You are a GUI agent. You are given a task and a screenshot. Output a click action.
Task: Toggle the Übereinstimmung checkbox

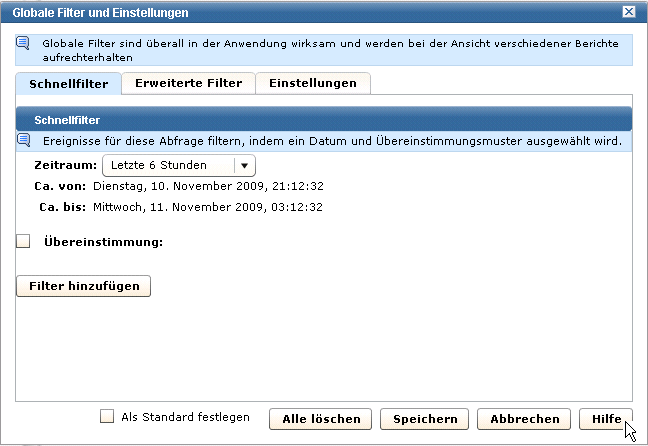pyautogui.click(x=24, y=241)
